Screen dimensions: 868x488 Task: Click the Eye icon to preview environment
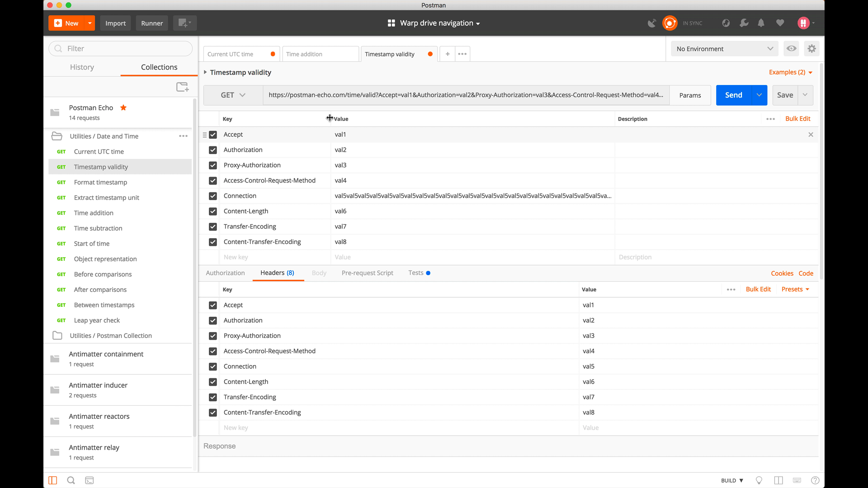tap(791, 48)
